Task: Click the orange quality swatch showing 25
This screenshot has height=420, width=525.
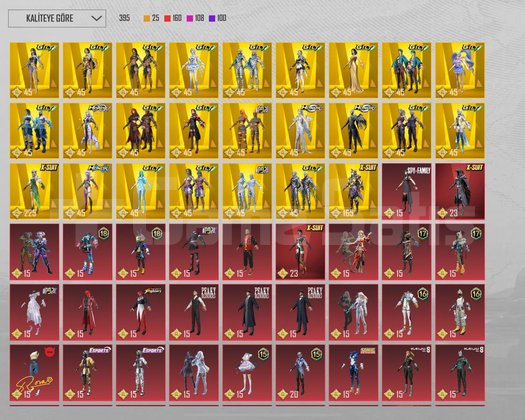Action: click(x=147, y=18)
